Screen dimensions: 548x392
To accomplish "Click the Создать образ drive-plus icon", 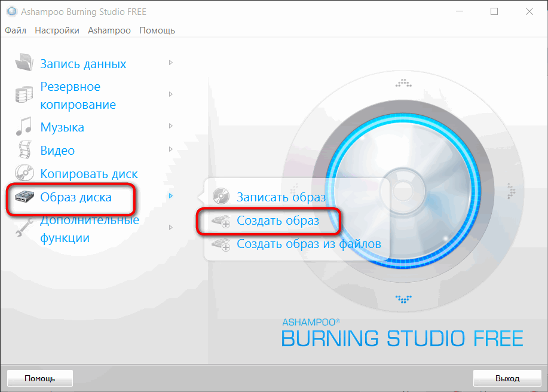I will tap(221, 221).
